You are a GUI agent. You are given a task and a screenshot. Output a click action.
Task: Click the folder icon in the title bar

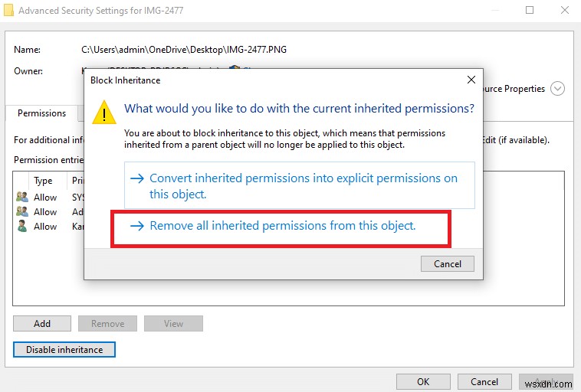(8, 11)
